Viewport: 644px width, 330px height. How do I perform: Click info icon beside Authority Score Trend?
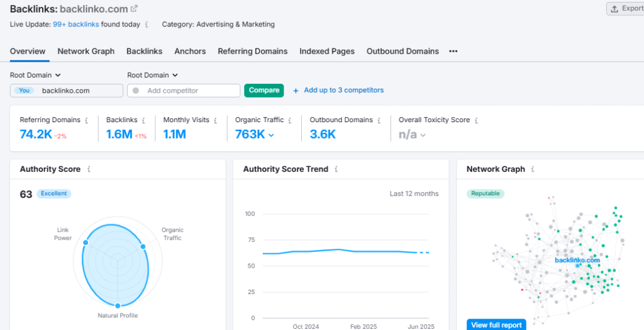coord(336,169)
